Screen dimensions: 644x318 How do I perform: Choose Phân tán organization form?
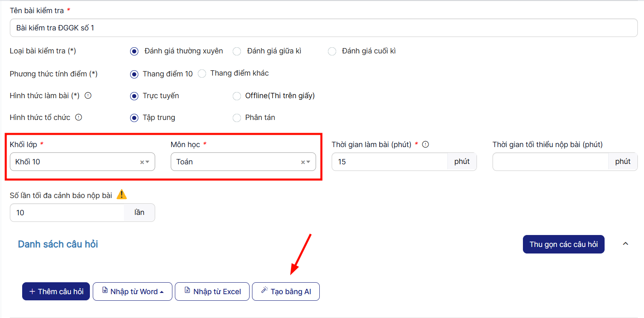[x=237, y=118]
